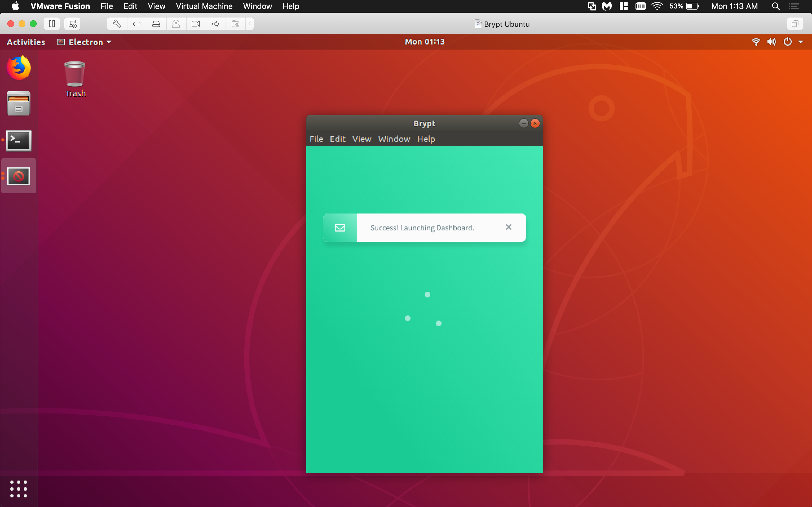Open Brypt's Edit menu
The image size is (812, 507).
[x=337, y=139]
